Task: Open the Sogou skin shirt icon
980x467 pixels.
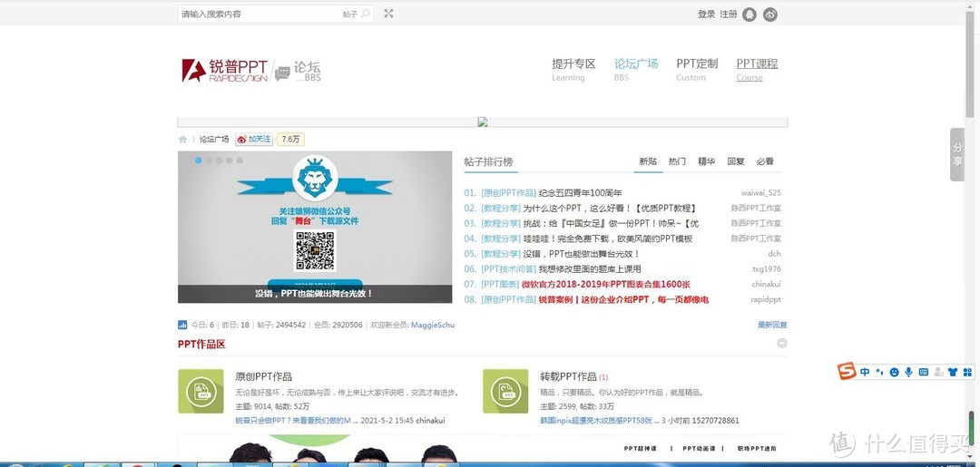Action: pos(953,372)
